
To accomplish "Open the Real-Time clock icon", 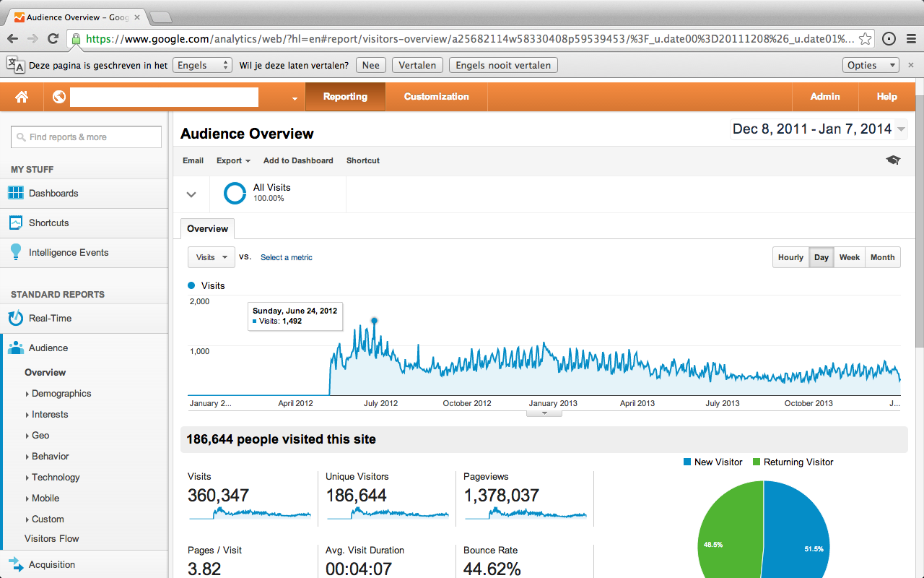I will (15, 318).
